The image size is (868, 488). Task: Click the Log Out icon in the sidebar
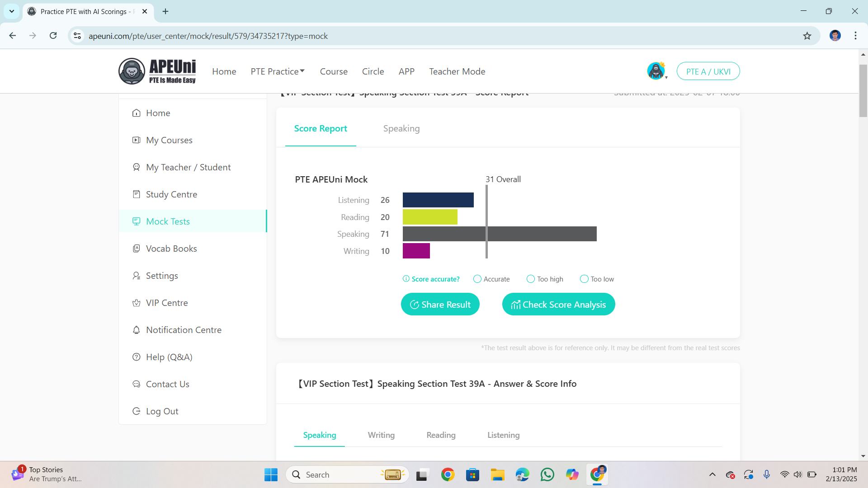[x=136, y=411]
